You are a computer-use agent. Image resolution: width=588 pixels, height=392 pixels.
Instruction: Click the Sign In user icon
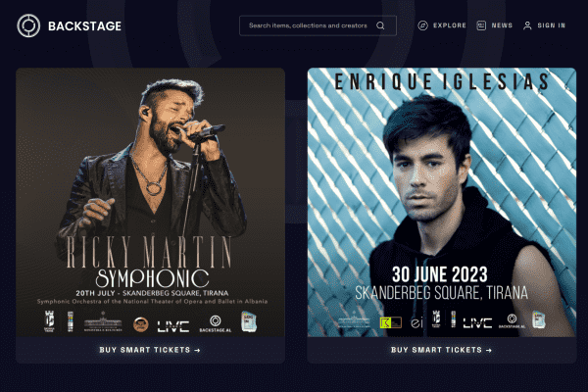point(527,25)
